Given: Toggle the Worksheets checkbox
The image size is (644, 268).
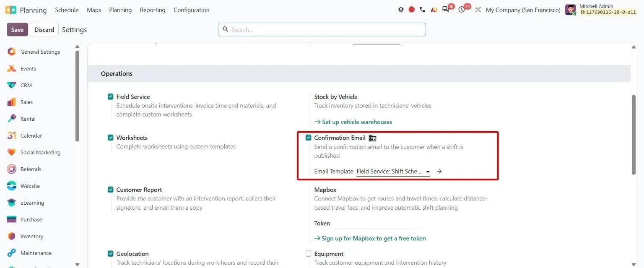Looking at the screenshot, I should (111, 138).
